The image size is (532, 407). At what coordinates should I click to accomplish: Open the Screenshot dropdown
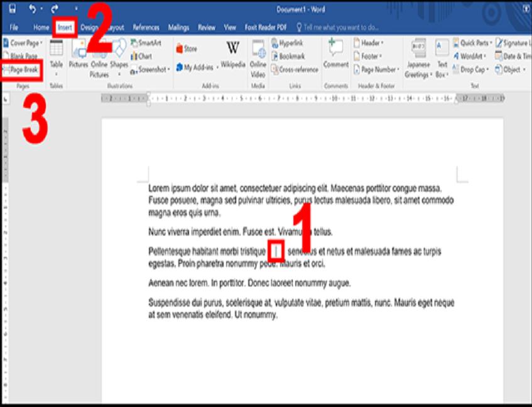[150, 70]
